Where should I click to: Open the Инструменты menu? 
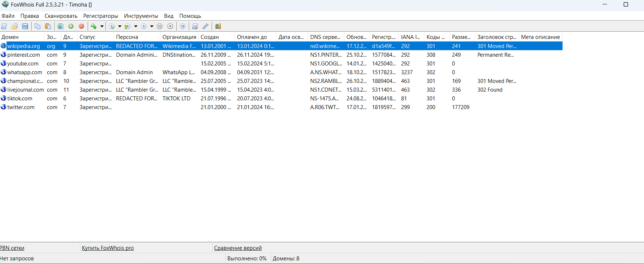[x=141, y=16]
